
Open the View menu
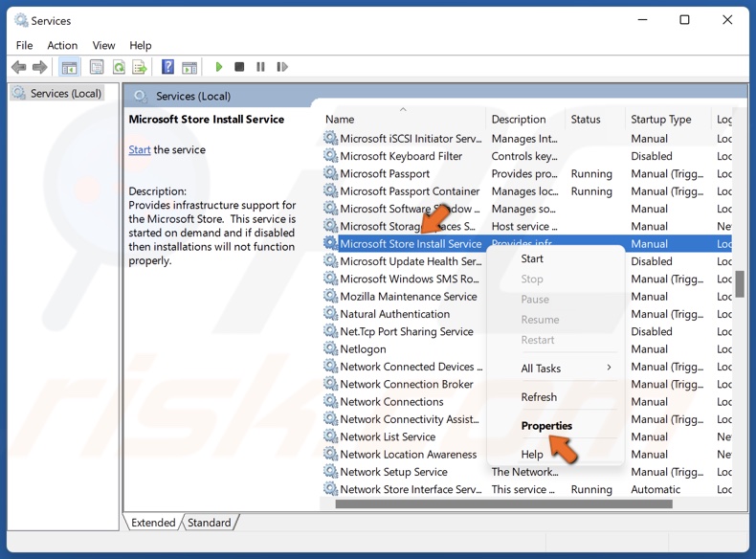[x=103, y=45]
